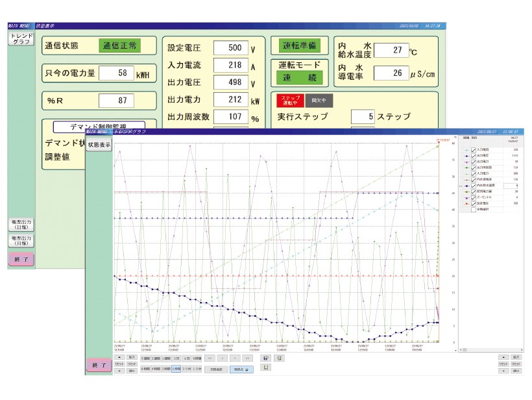Viewport: 532px width, 400px height.
Task: Step forward one page with the > button
Action: point(235,358)
